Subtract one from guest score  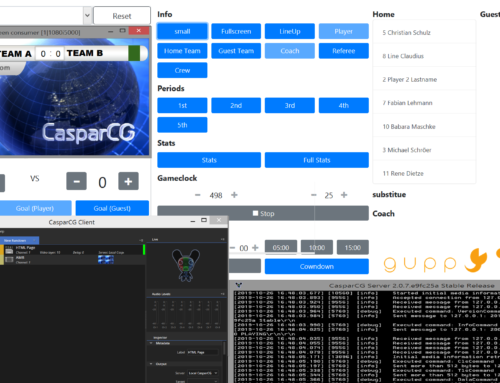pyautogui.click(x=76, y=181)
